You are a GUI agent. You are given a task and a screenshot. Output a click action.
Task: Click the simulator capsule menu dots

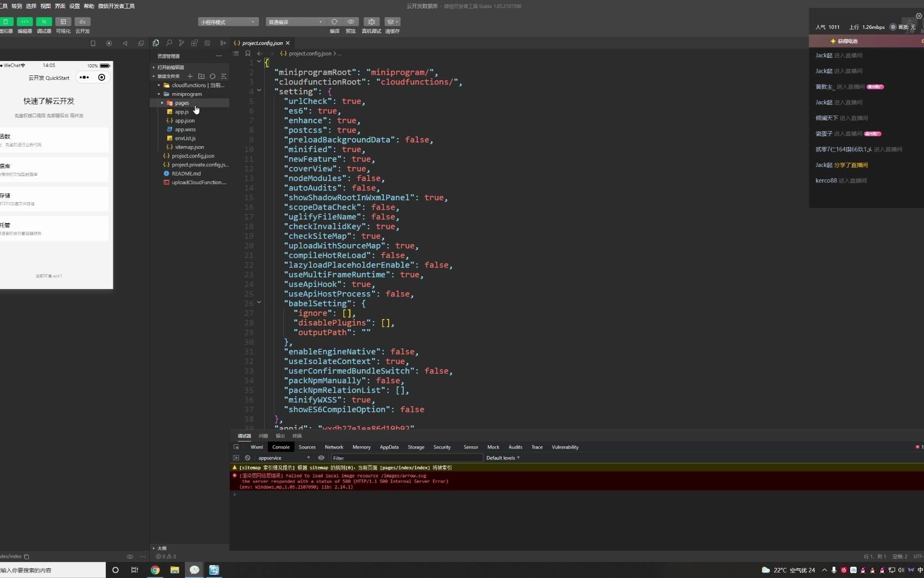[84, 78]
